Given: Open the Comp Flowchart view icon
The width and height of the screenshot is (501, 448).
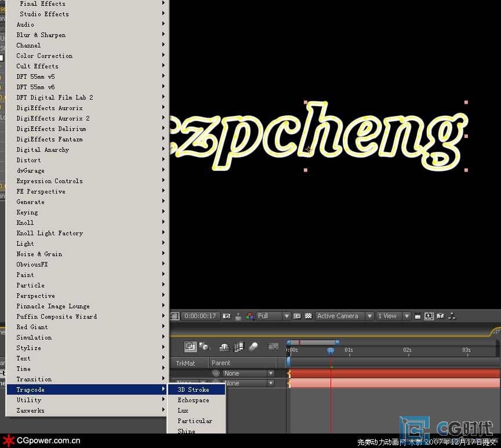Looking at the screenshot, I should pyautogui.click(x=452, y=316).
